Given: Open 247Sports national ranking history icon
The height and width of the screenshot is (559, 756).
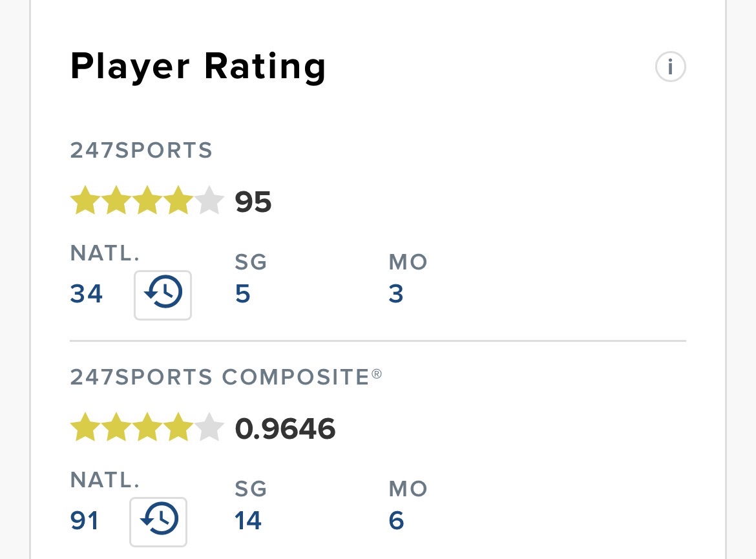Looking at the screenshot, I should [163, 295].
